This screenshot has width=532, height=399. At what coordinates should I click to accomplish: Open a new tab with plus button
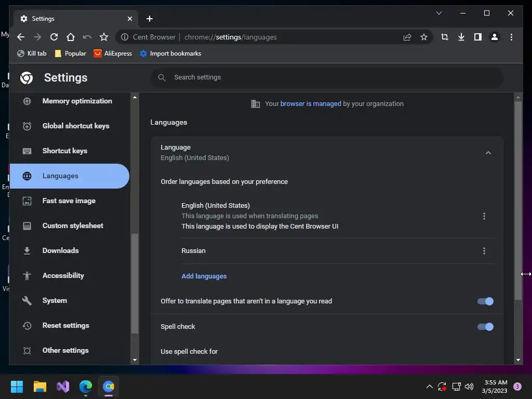point(150,19)
